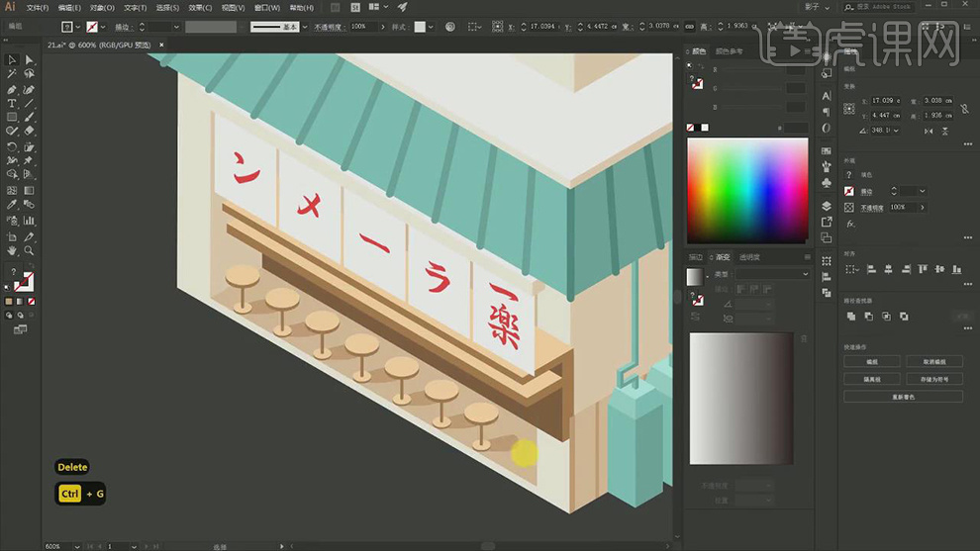980x551 pixels.
Task: Select the Eraser tool
Action: (x=29, y=132)
